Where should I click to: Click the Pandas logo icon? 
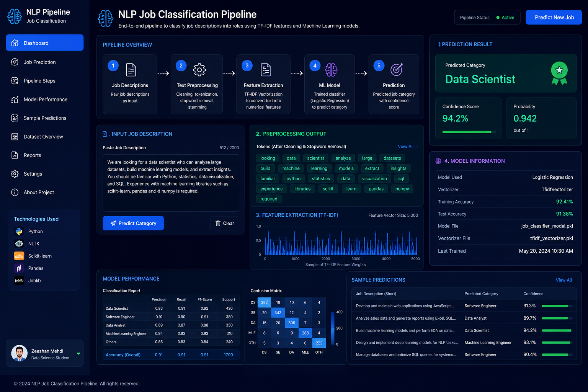19,268
